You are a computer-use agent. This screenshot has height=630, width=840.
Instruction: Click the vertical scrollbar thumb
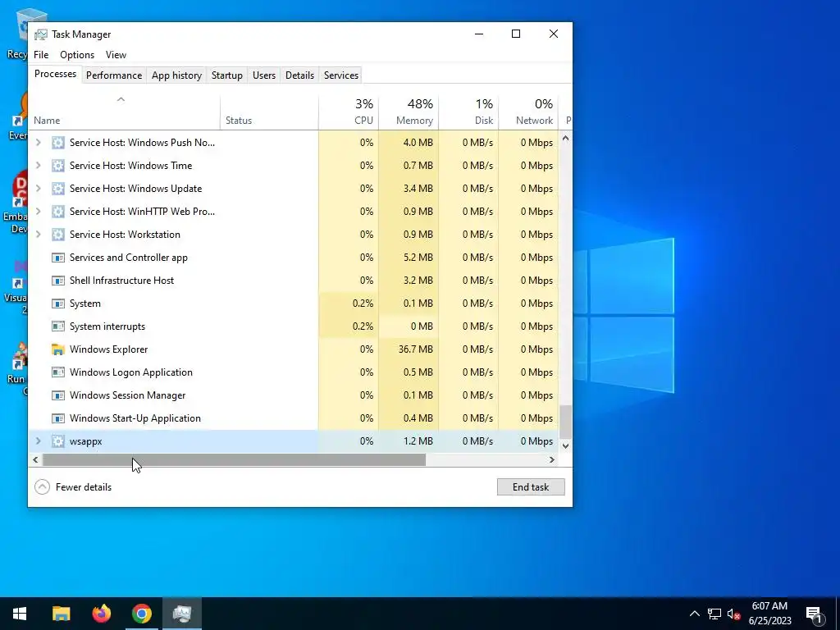coord(565,422)
